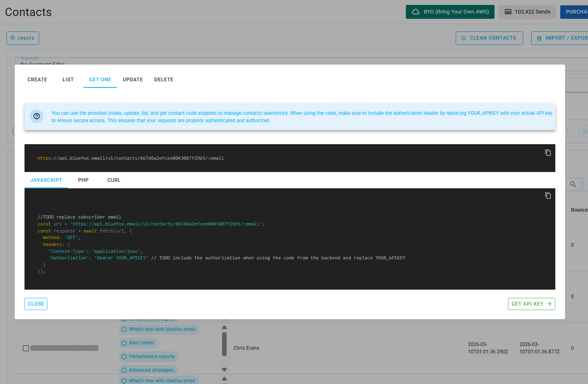Check the checkbox on Chris Evans row

tap(26, 348)
